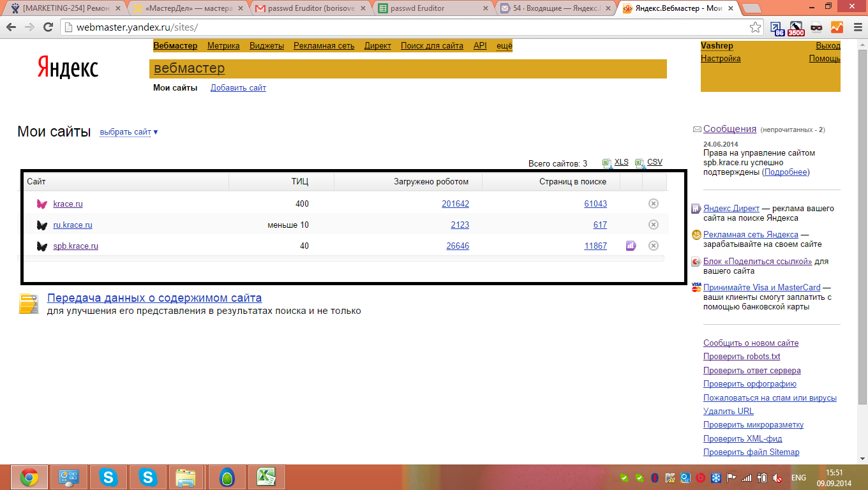Open API in top navigation
The width and height of the screenshot is (868, 490).
pyautogui.click(x=480, y=46)
